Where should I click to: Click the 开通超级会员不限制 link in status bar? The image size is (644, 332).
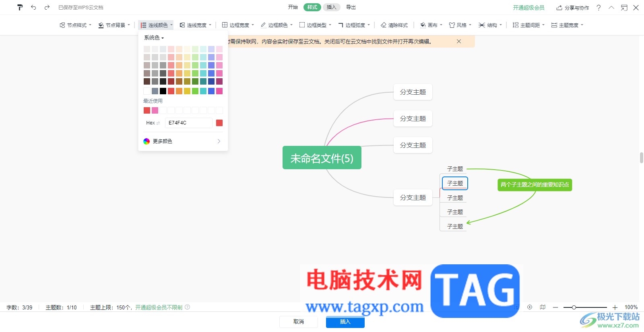tap(159, 307)
